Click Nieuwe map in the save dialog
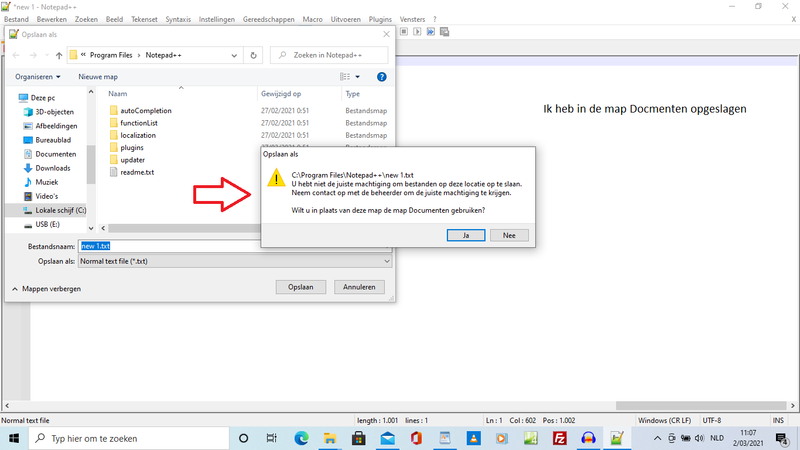The height and width of the screenshot is (450, 800). coord(98,77)
